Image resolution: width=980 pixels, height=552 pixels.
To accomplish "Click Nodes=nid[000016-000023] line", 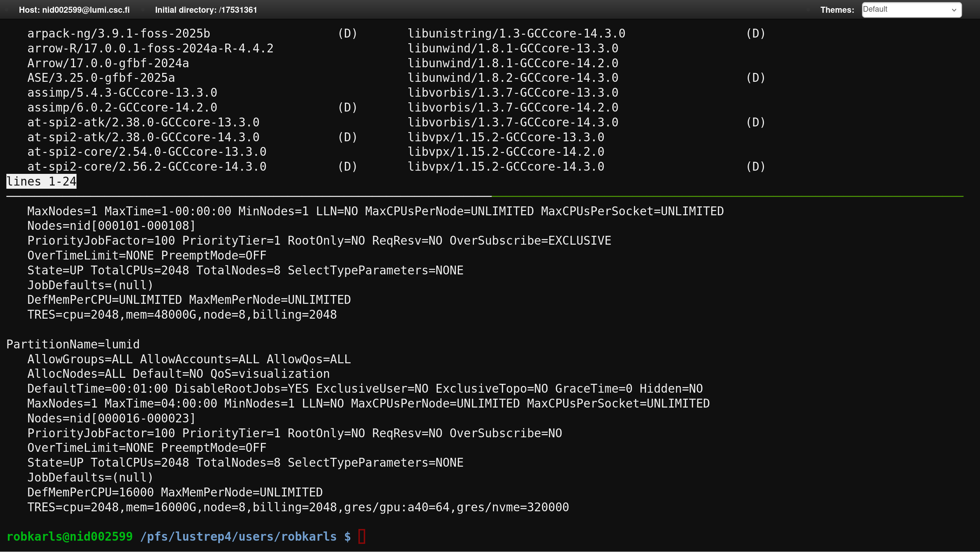I will [x=112, y=418].
